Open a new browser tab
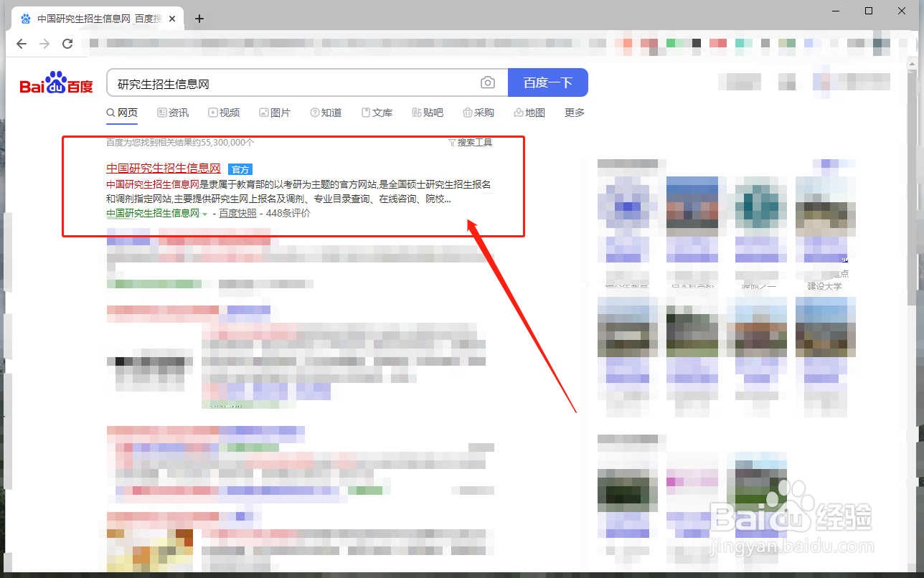924x578 pixels. [199, 19]
